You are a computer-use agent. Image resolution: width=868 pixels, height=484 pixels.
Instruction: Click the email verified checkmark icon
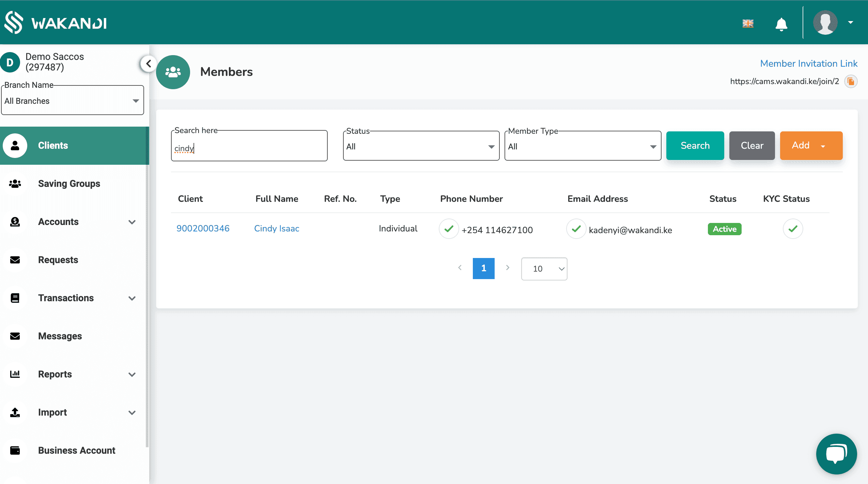[576, 229]
